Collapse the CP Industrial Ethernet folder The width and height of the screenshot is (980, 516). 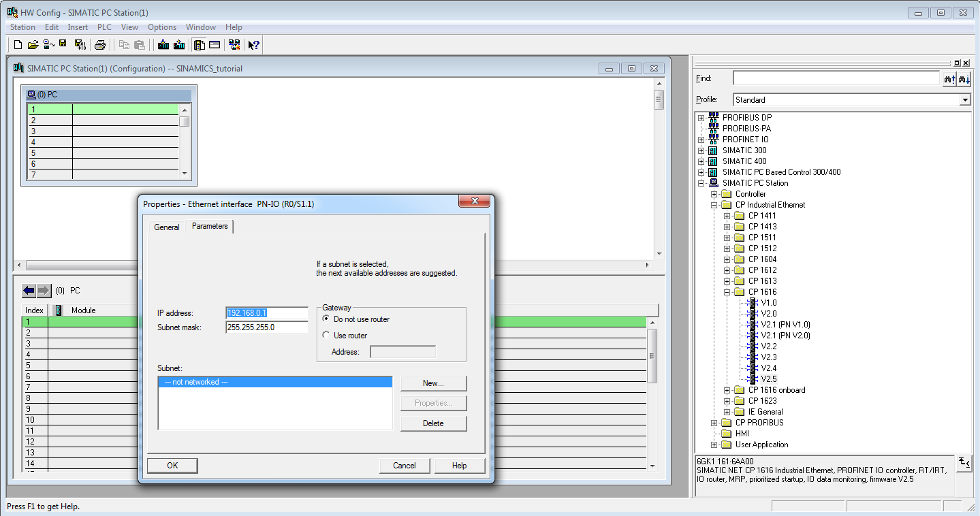[714, 205]
